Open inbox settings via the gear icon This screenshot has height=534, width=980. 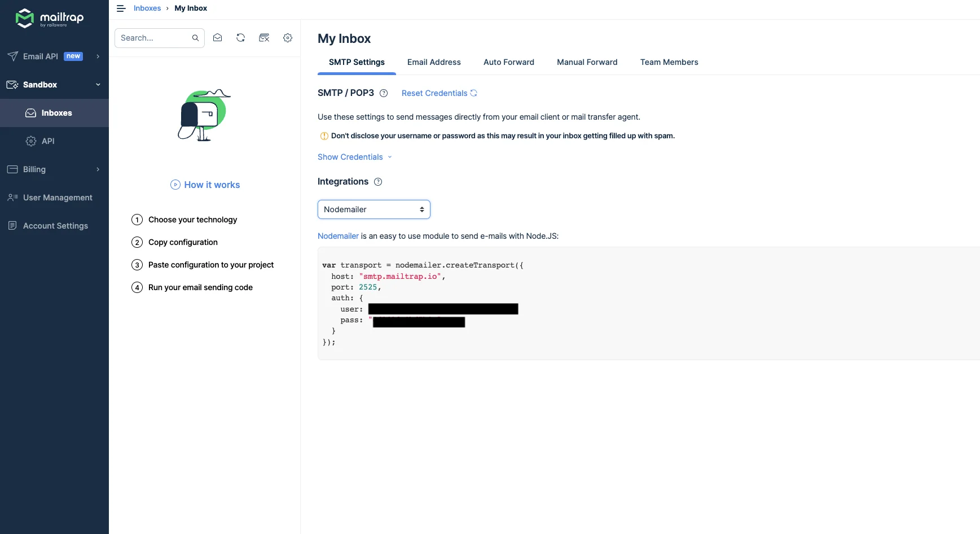coord(288,37)
